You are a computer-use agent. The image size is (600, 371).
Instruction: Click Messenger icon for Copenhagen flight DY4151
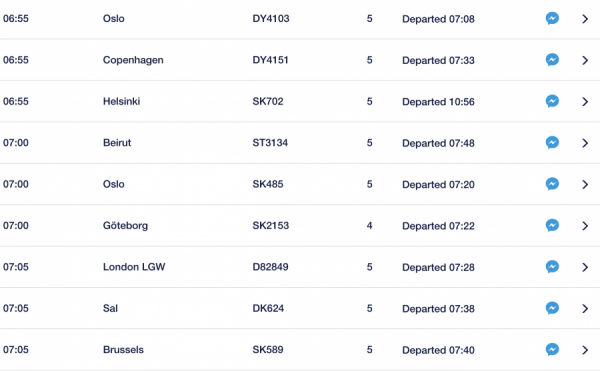552,60
